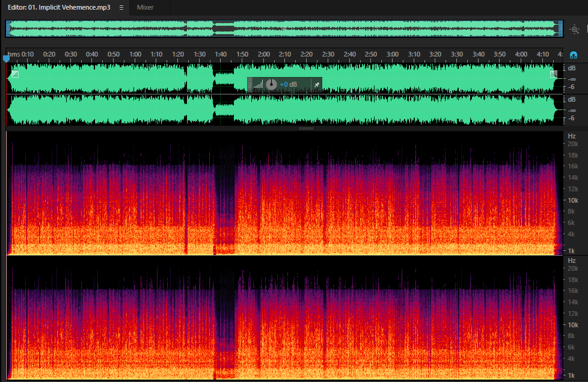Viewport: 588px width, 382px height.
Task: Click the hms time format label on ruler
Action: click(x=14, y=54)
